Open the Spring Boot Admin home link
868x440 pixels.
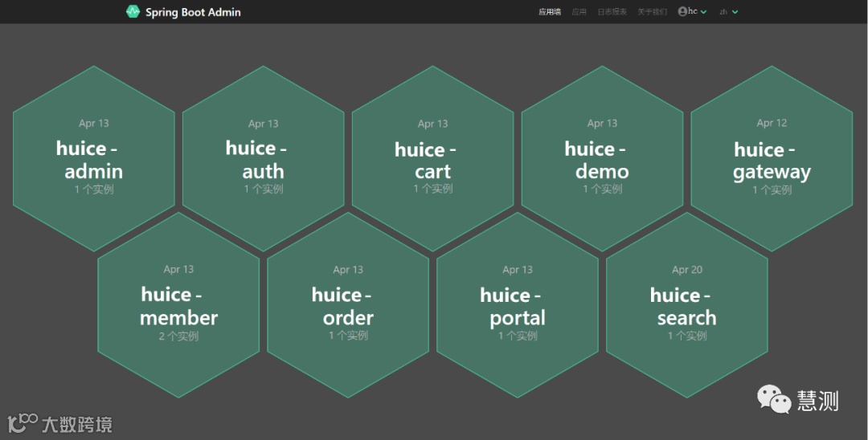pyautogui.click(x=183, y=11)
